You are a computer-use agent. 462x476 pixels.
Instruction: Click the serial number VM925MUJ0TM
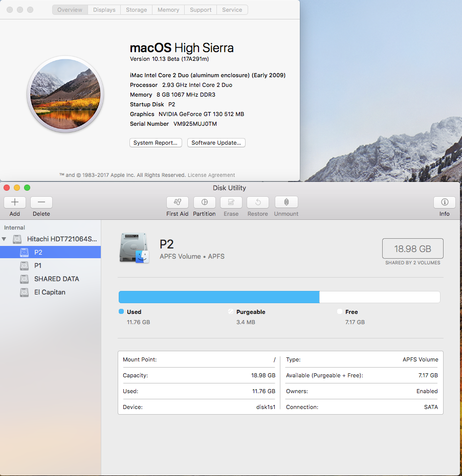point(195,124)
